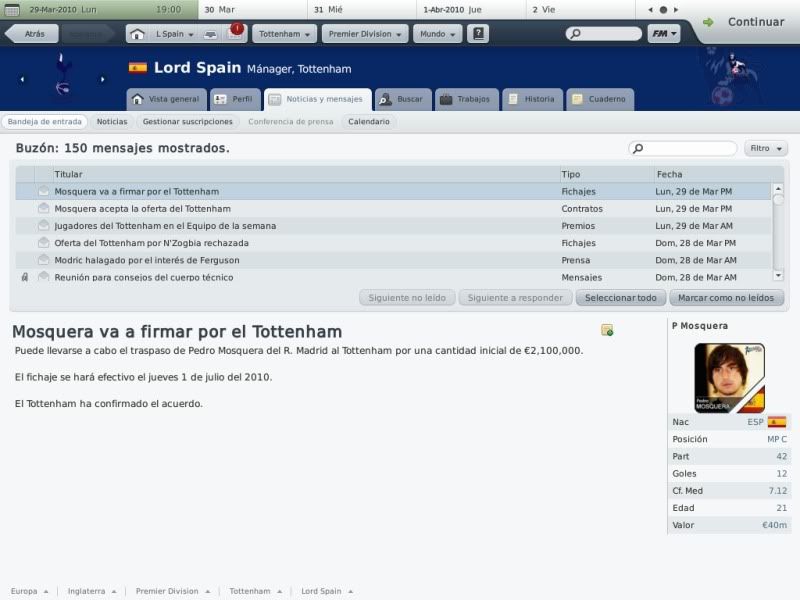Open the Calendario subtab

point(369,121)
